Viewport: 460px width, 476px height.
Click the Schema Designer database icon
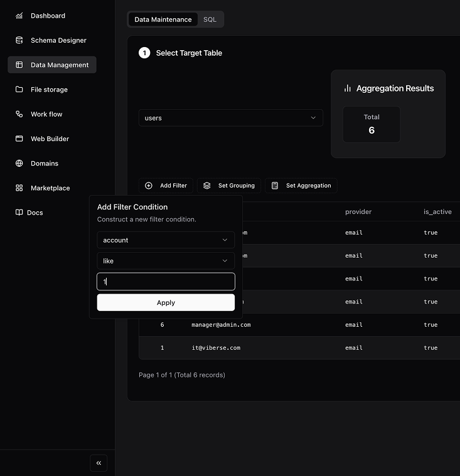tap(19, 40)
